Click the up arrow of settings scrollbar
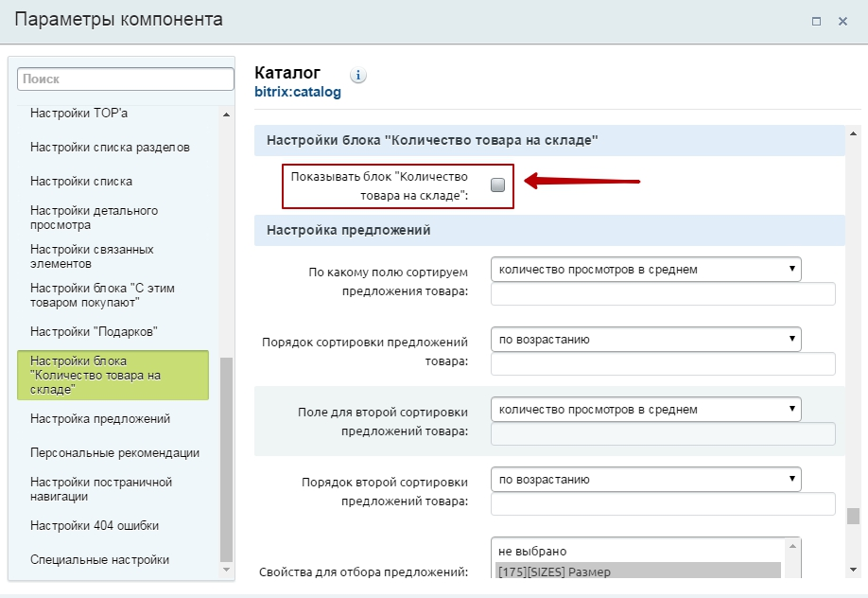Screen dimensions: 868x598 point(852,133)
